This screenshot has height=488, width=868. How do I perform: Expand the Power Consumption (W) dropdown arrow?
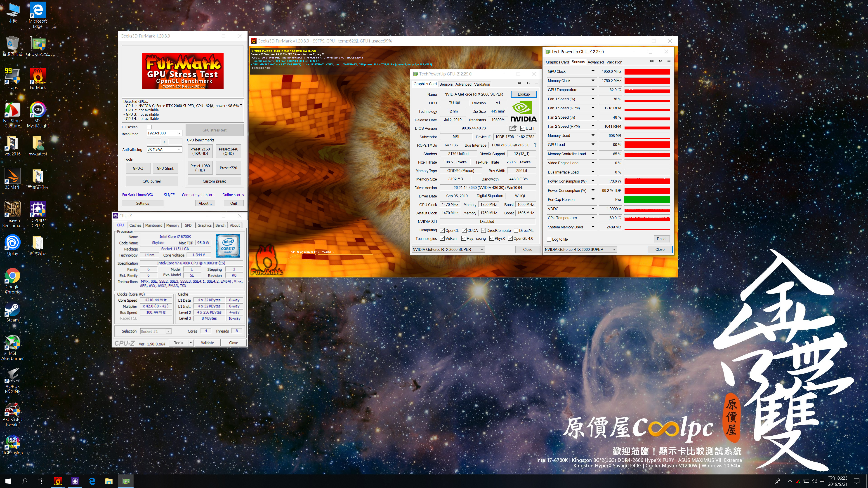tap(593, 181)
